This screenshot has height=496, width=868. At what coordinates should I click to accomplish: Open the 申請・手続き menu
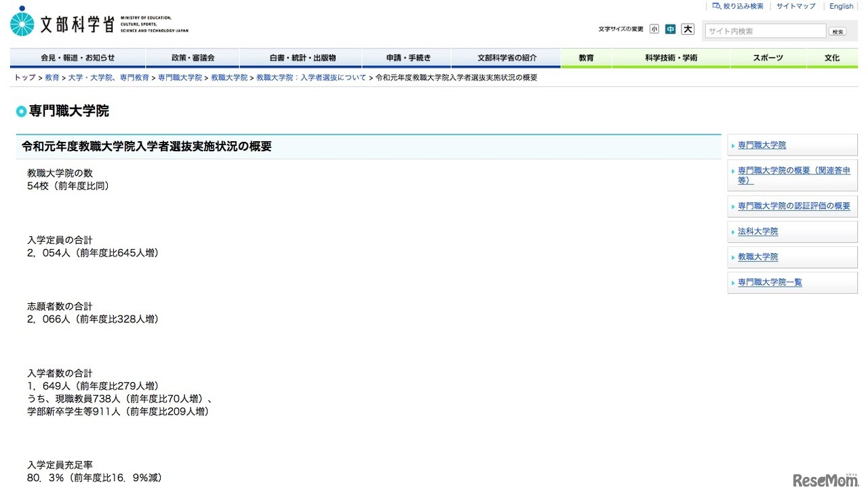406,58
